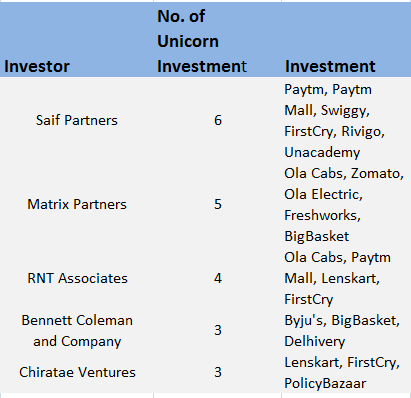
Task: Click the unicorn count 3 for Bennett Coleman
Action: click(217, 331)
